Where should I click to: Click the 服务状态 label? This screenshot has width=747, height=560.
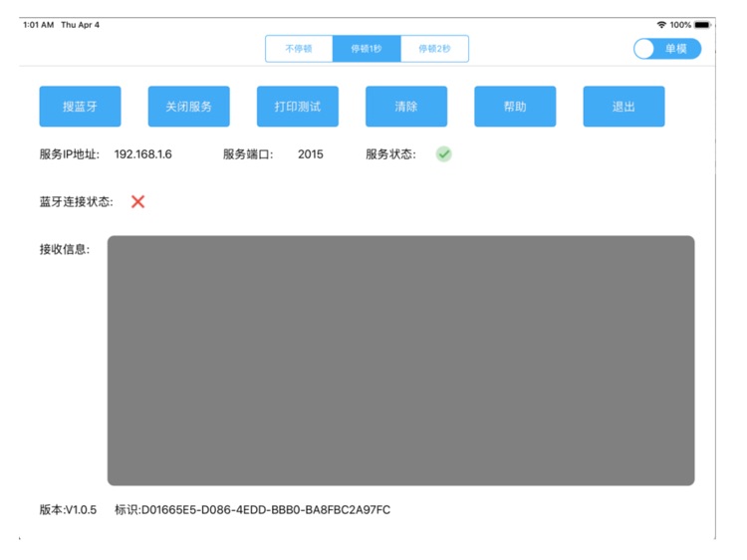(390, 154)
